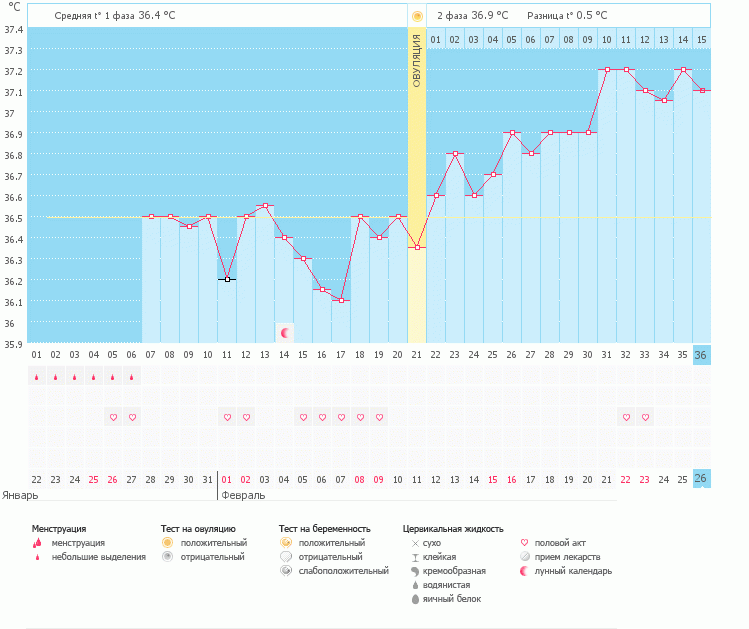Click the heart icon on cycle day 17
749x629 pixels.
pyautogui.click(x=341, y=417)
